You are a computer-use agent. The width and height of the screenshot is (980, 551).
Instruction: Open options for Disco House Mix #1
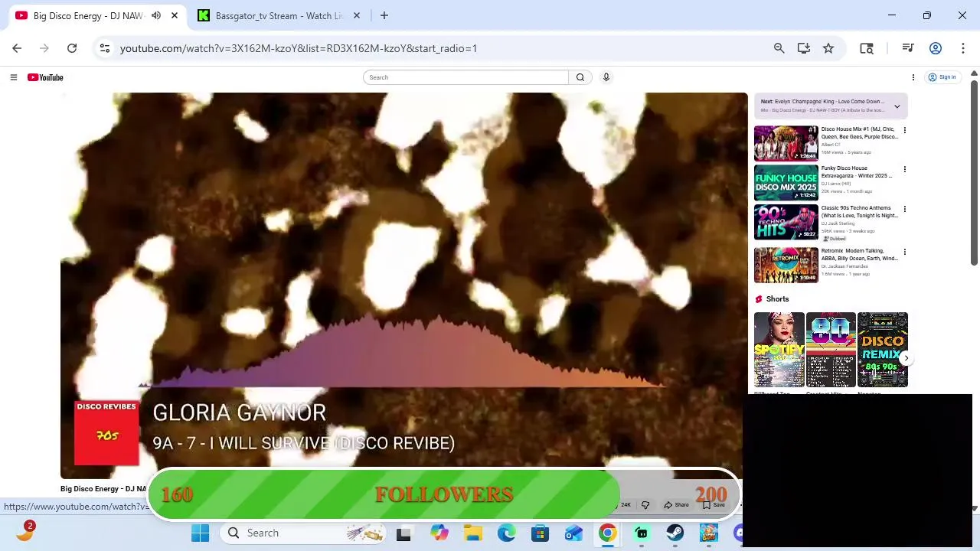904,130
